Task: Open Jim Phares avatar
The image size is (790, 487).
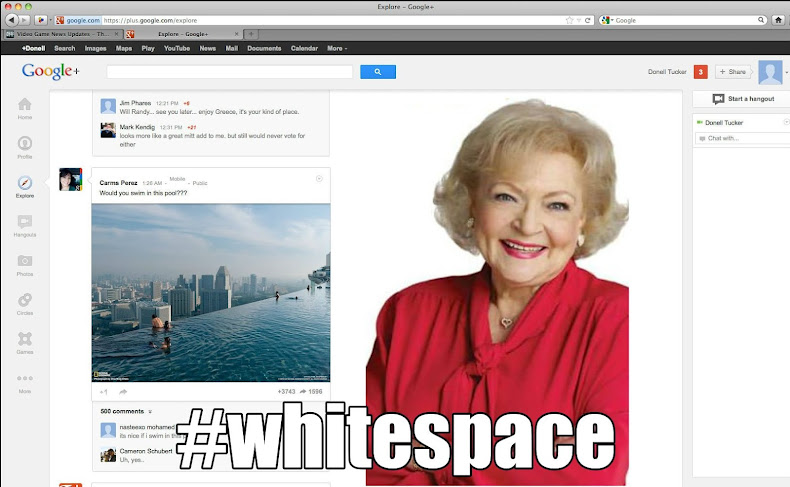Action: pyautogui.click(x=108, y=106)
